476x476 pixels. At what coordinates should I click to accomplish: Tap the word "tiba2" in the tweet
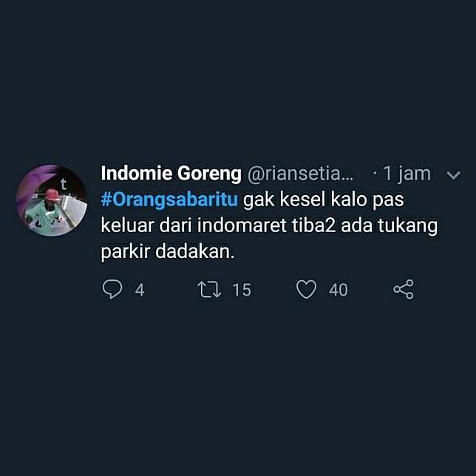pyautogui.click(x=314, y=225)
